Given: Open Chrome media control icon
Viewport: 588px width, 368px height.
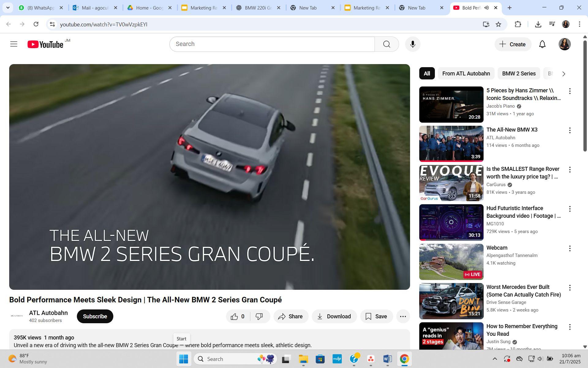Looking at the screenshot, I should [552, 24].
